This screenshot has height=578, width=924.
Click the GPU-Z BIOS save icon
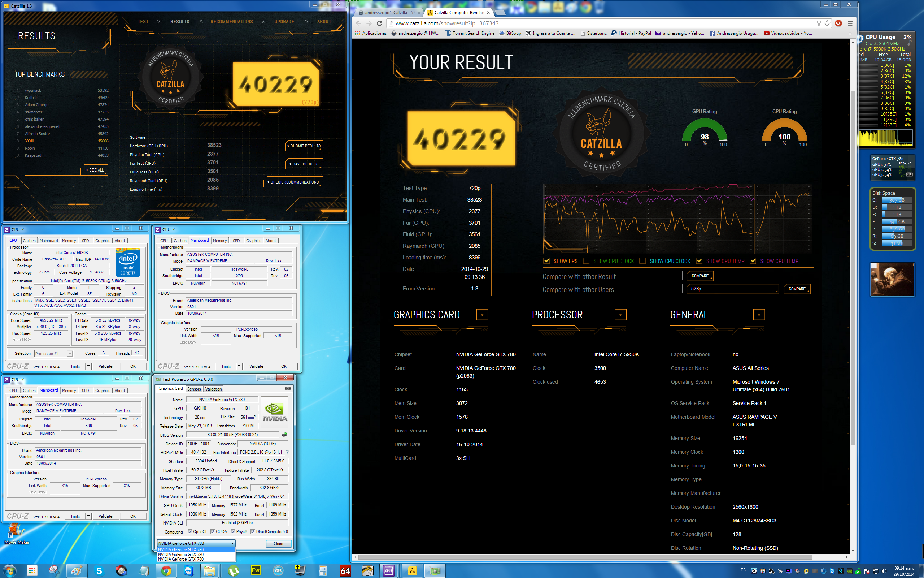(284, 435)
